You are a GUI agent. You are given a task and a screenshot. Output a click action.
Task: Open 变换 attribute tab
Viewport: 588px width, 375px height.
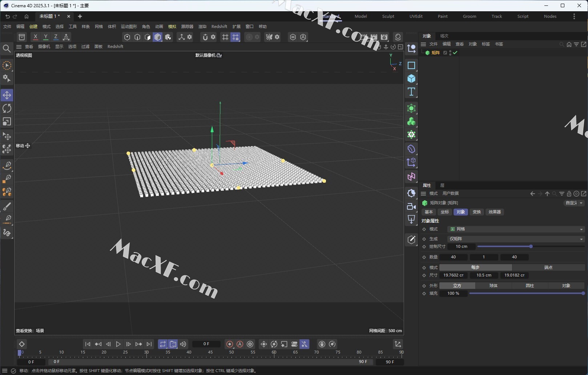[477, 212]
